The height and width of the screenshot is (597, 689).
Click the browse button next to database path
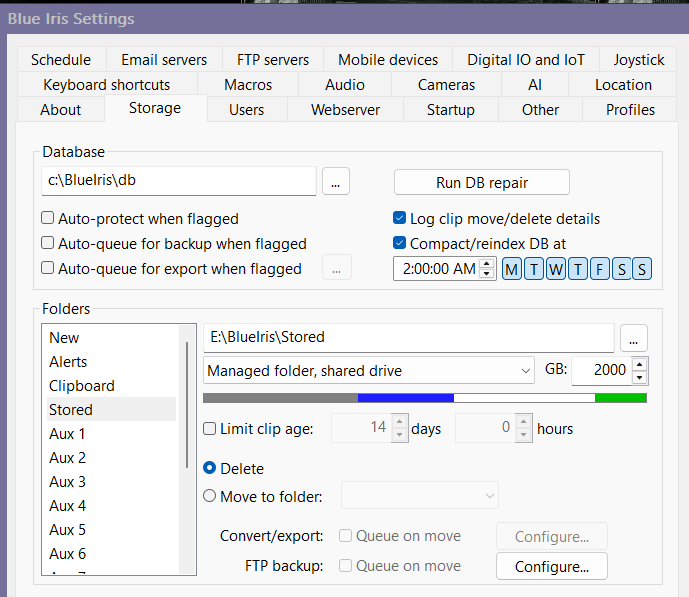click(335, 181)
